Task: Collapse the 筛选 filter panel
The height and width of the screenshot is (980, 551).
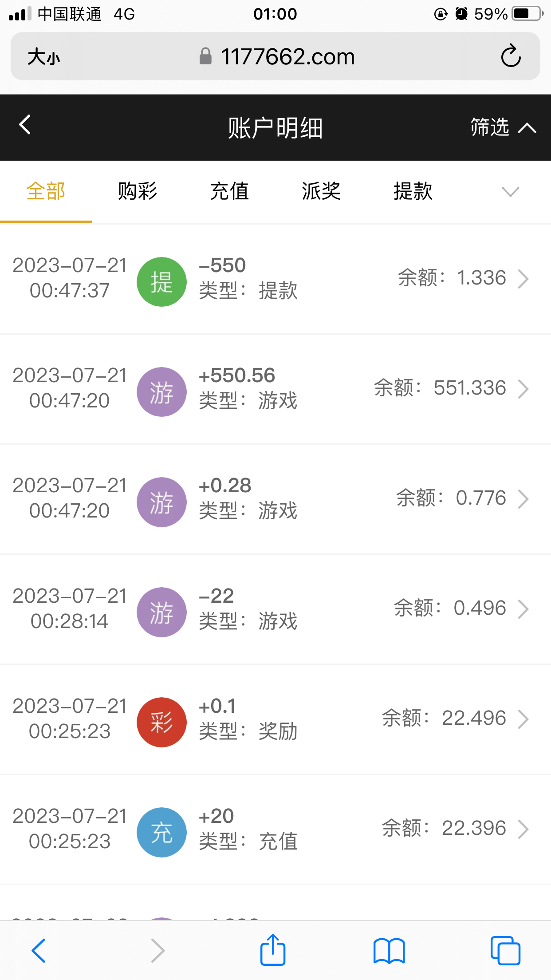Action: [503, 127]
